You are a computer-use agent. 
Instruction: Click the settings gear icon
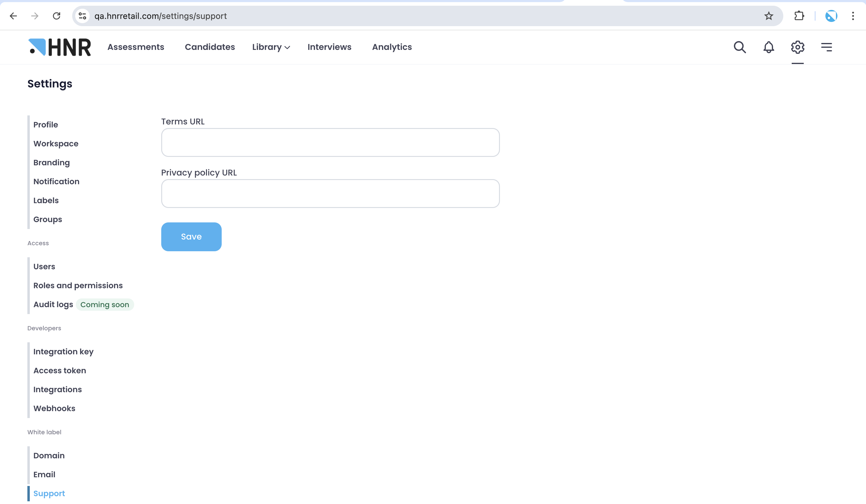(x=797, y=47)
